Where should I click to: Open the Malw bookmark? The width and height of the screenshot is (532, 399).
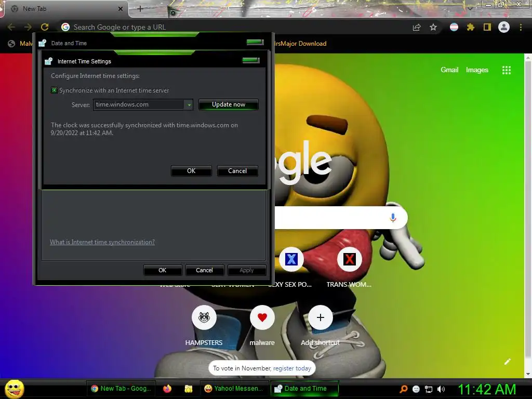(x=20, y=44)
